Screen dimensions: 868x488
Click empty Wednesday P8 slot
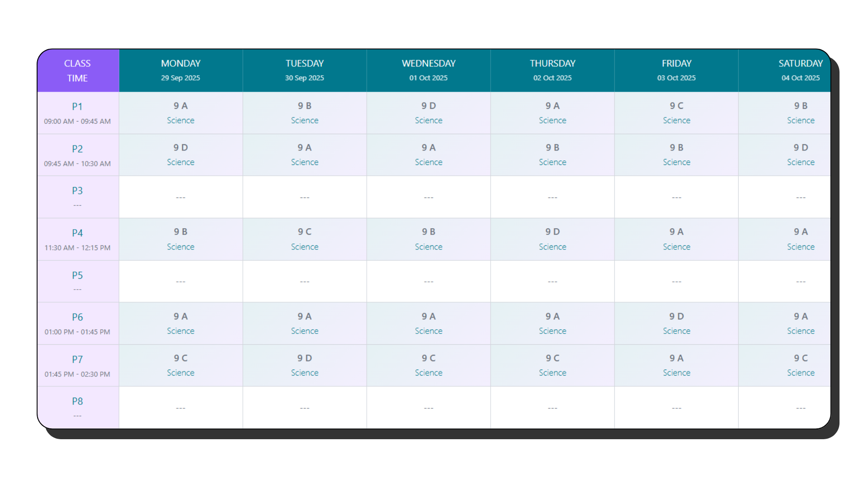pyautogui.click(x=428, y=408)
